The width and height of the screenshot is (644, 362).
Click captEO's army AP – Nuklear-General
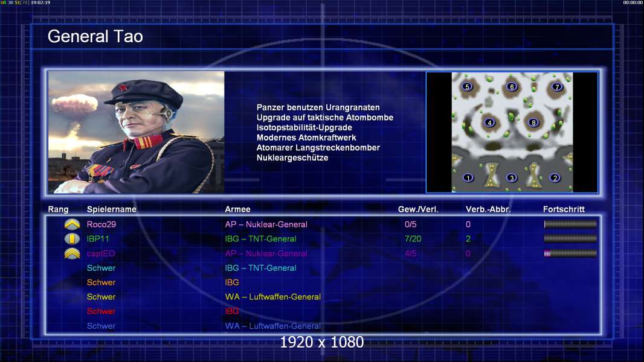click(x=266, y=253)
